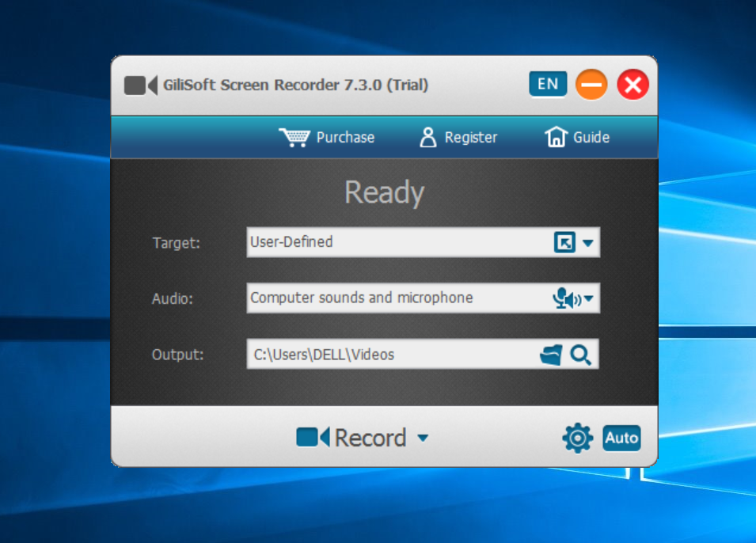
Task: Open recorder settings via the gear icon
Action: pos(577,437)
